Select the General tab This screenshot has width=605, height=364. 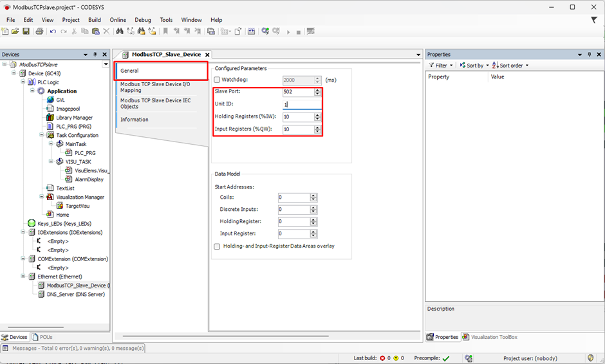point(162,71)
